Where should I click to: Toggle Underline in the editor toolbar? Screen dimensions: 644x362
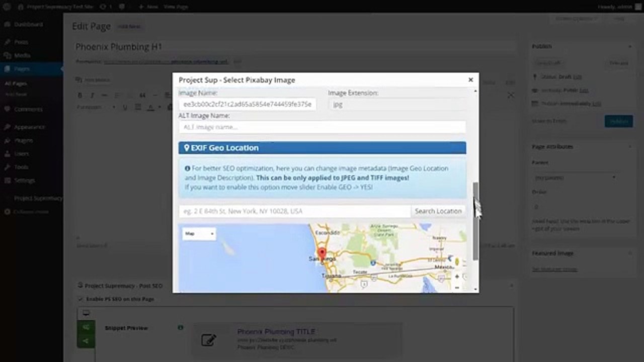tap(125, 107)
